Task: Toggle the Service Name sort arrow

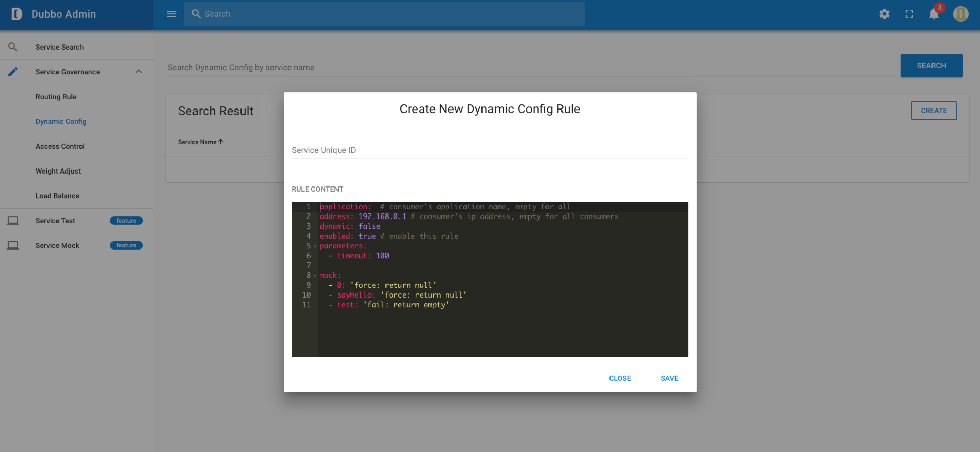Action: [221, 141]
